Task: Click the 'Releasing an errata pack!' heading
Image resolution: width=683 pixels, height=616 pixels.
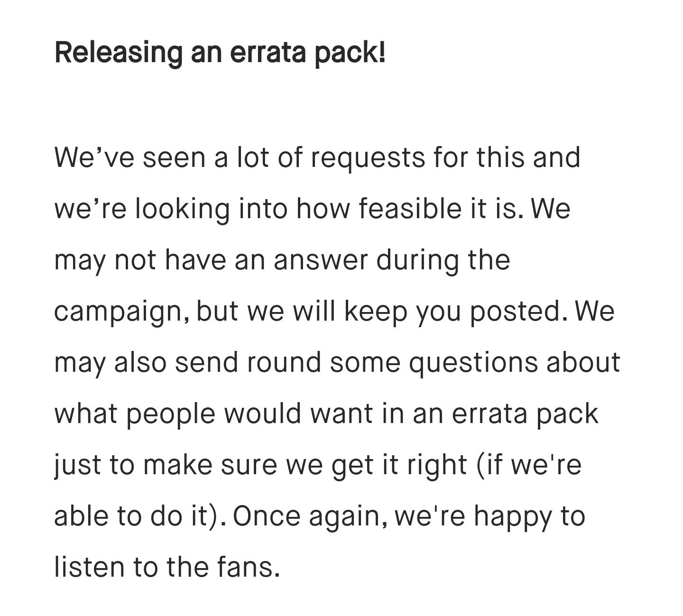Action: [x=220, y=52]
